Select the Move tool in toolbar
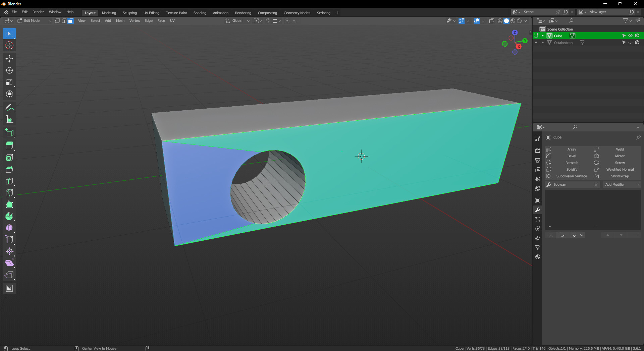The height and width of the screenshot is (351, 644). coord(9,59)
